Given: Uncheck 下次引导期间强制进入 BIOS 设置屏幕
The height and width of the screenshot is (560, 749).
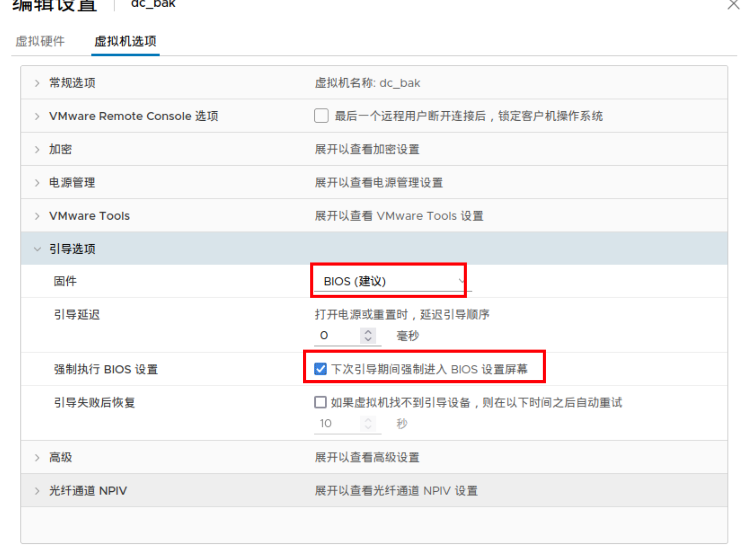Looking at the screenshot, I should click(x=320, y=369).
